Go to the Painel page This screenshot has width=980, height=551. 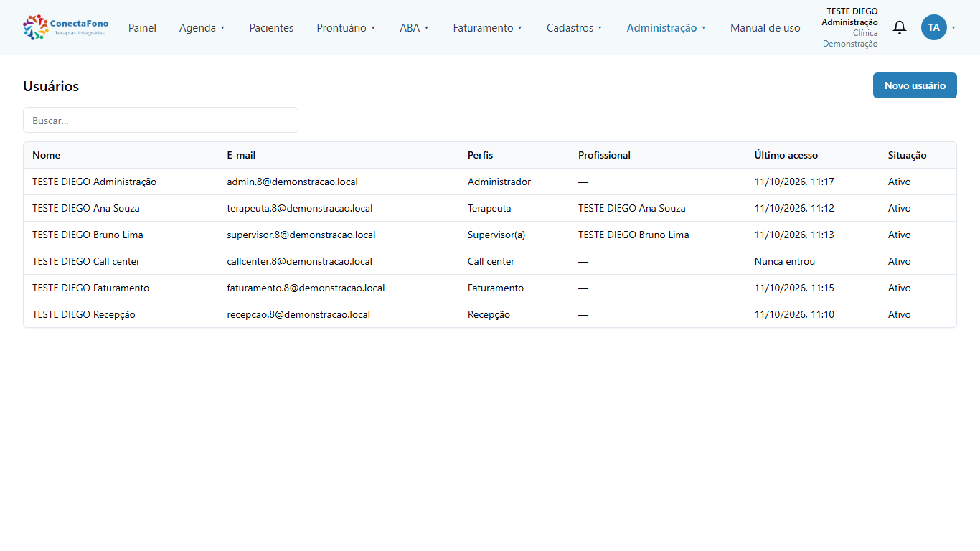point(142,28)
